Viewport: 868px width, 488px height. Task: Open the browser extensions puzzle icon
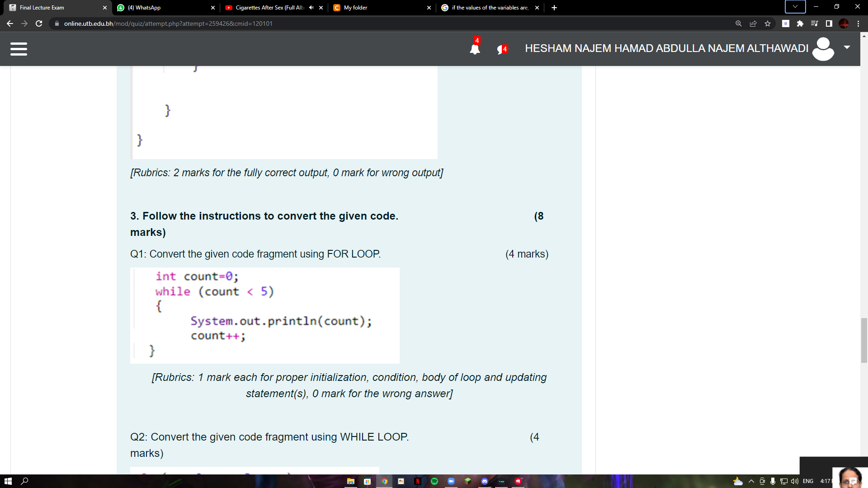click(x=800, y=23)
